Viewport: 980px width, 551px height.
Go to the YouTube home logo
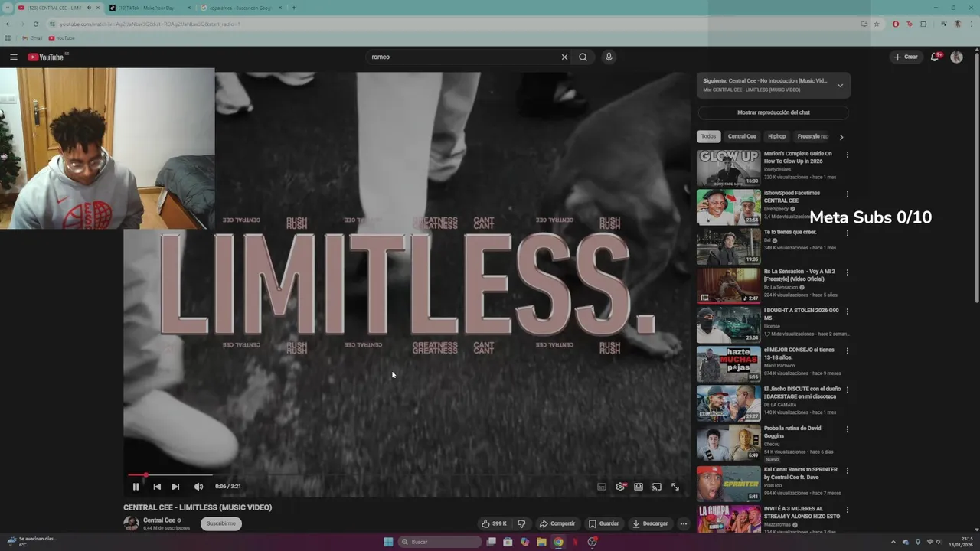[x=46, y=57]
